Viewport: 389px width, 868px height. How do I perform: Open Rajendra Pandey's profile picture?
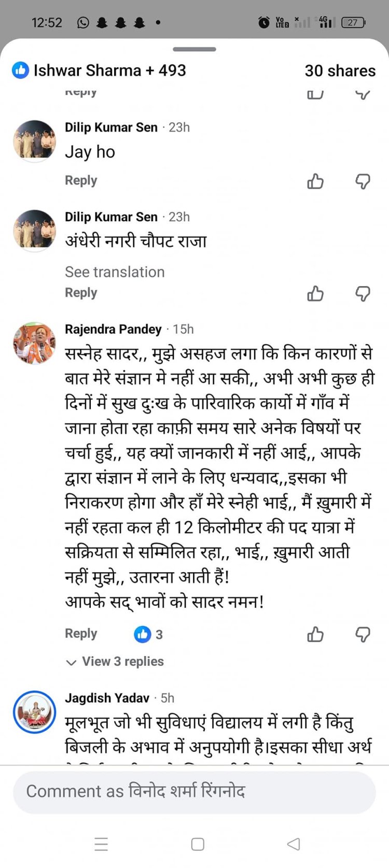(34, 343)
